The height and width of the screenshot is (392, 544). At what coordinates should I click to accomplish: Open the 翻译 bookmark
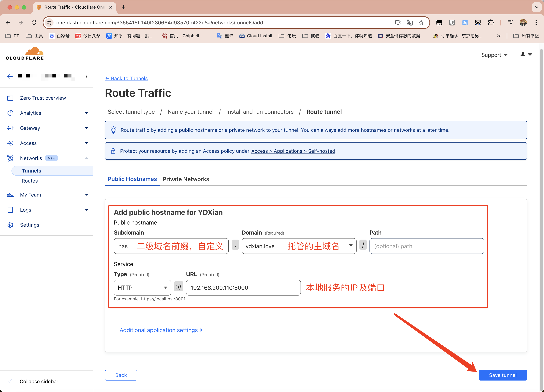(x=225, y=36)
